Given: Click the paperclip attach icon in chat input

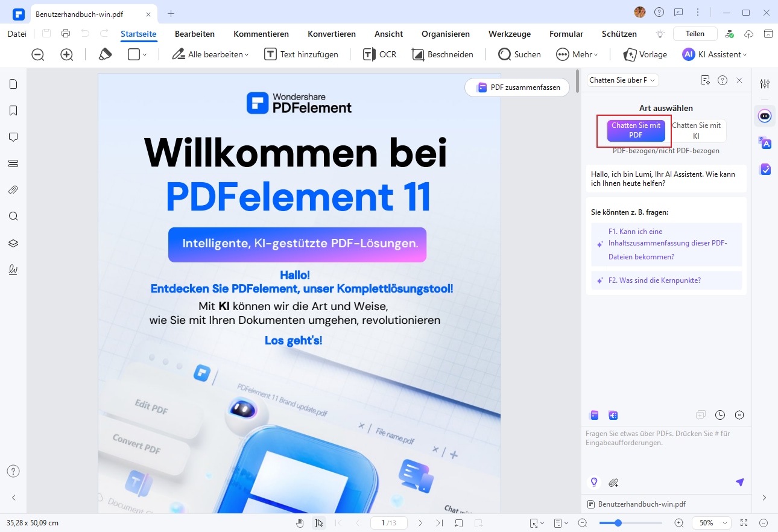Looking at the screenshot, I should [x=613, y=482].
